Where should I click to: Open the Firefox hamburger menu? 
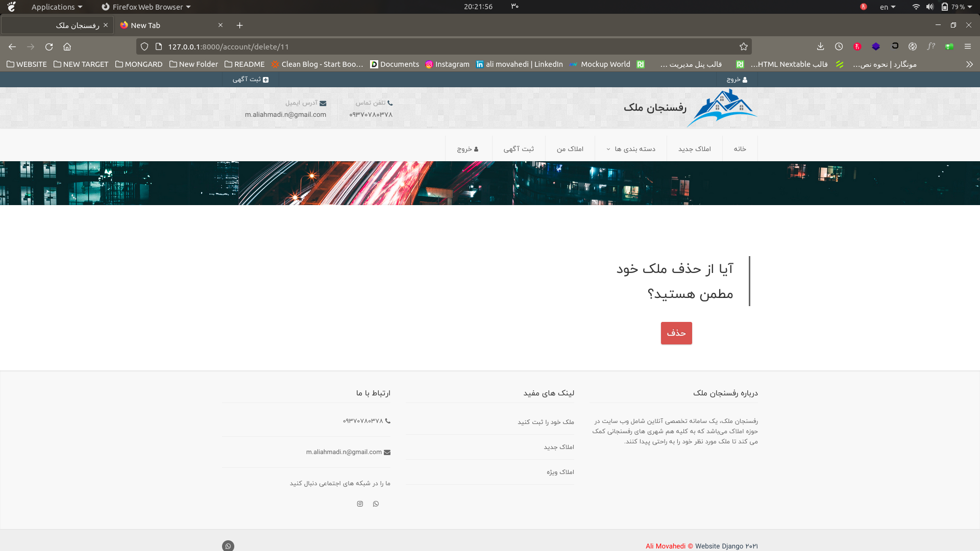(967, 46)
